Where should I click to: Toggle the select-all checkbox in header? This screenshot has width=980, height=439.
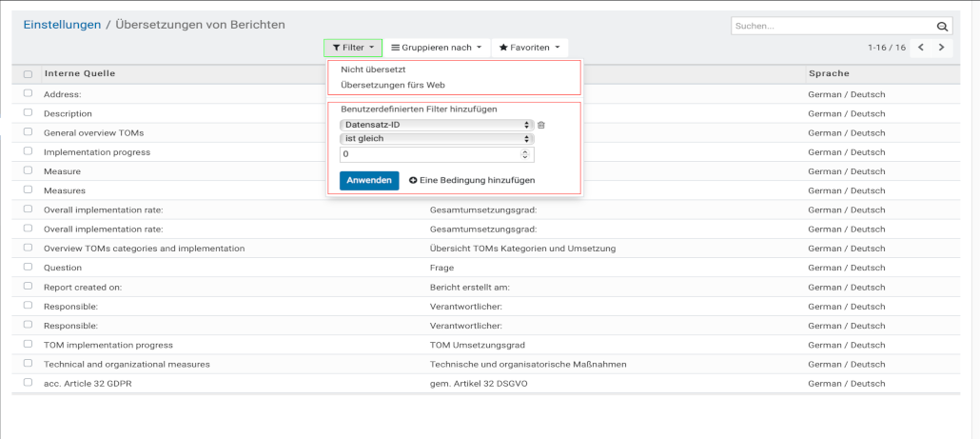tap(28, 74)
